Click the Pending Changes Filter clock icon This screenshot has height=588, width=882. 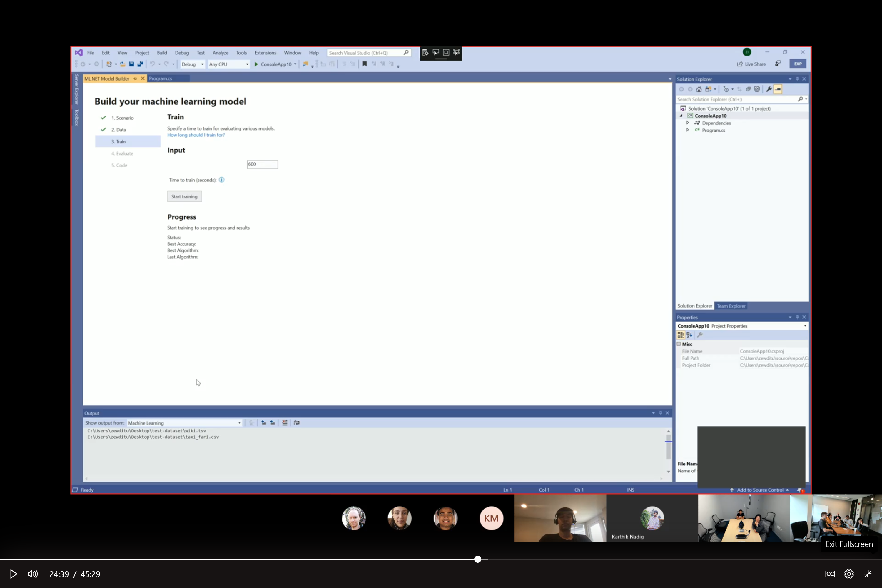[x=726, y=89]
